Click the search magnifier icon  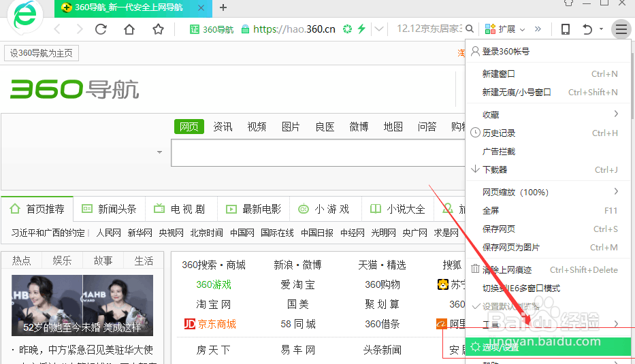(470, 29)
